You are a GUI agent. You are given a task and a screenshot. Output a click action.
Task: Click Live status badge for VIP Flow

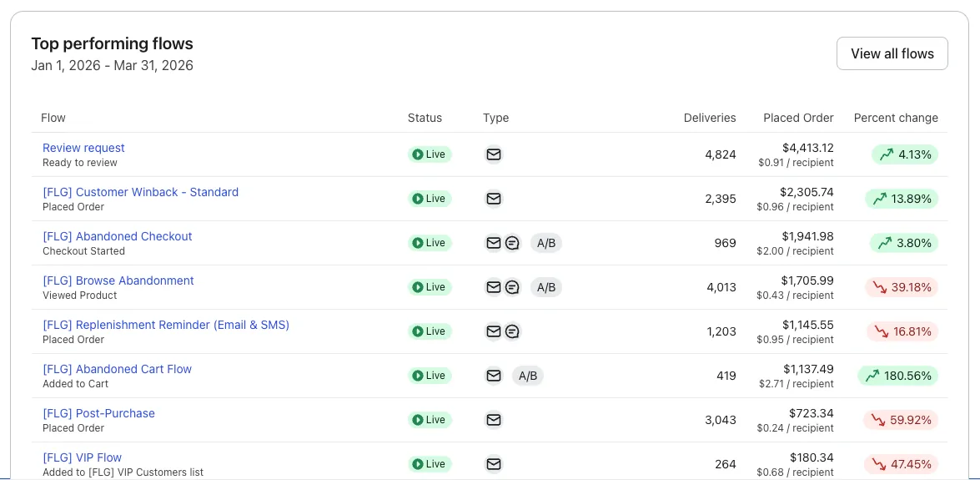430,464
